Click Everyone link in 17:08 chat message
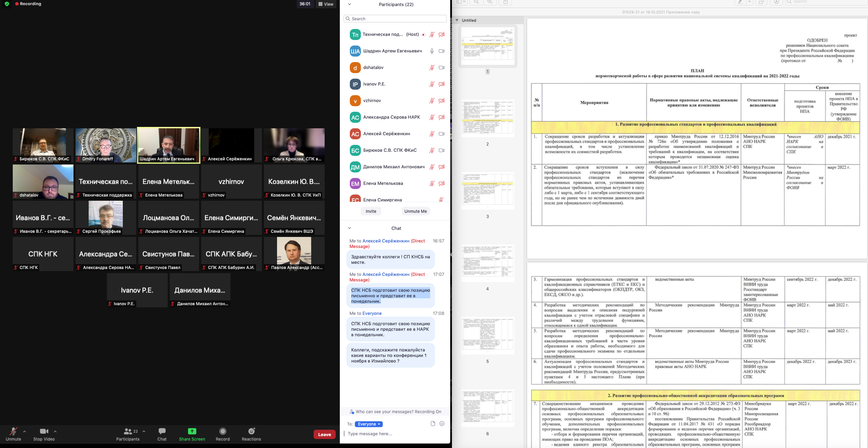 click(372, 313)
